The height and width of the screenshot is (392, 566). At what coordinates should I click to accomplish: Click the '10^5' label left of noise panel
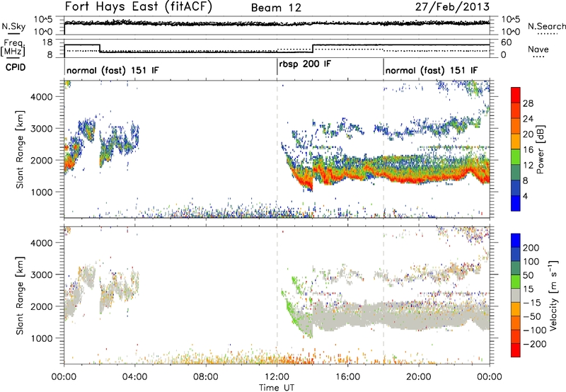point(43,20)
